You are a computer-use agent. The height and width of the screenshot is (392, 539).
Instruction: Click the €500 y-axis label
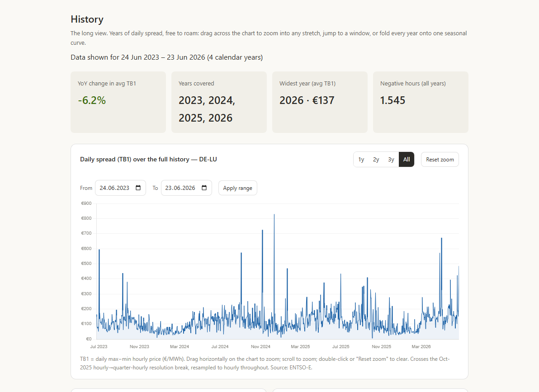coord(86,264)
